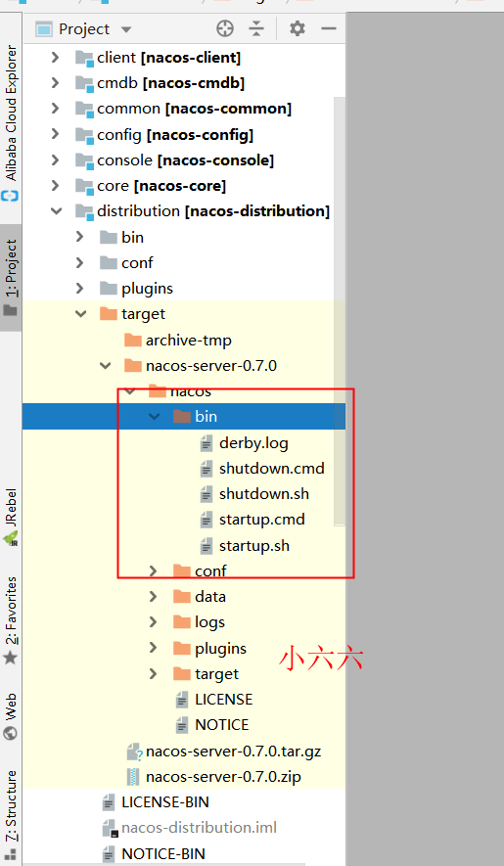The width and height of the screenshot is (504, 866).
Task: Expand the conf folder under distribution
Action: click(79, 262)
